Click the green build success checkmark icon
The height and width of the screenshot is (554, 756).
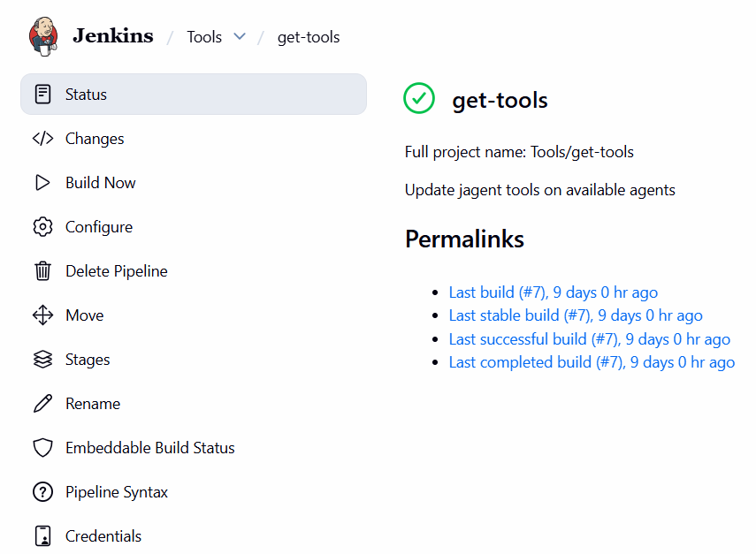coord(419,99)
